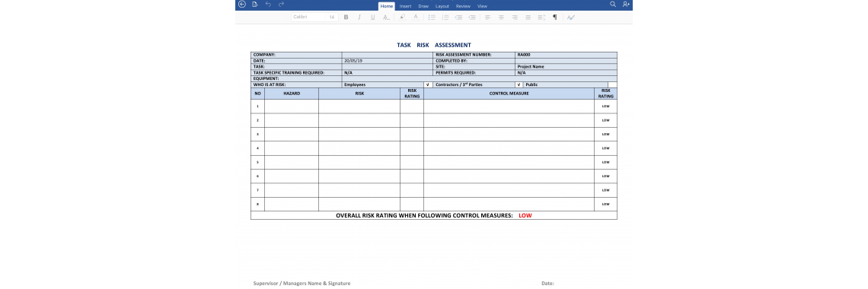The width and height of the screenshot is (868, 289).
Task: Select the date value 20/05/19
Action: coord(353,61)
